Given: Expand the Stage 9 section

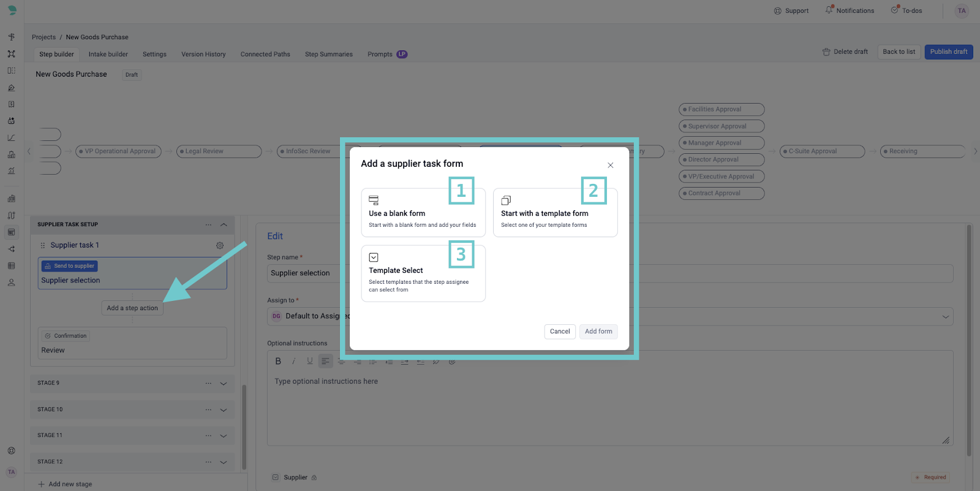Looking at the screenshot, I should tap(224, 384).
